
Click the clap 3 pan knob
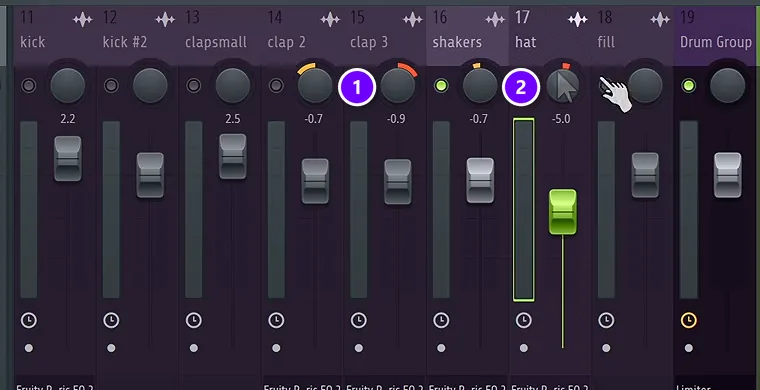(397, 86)
